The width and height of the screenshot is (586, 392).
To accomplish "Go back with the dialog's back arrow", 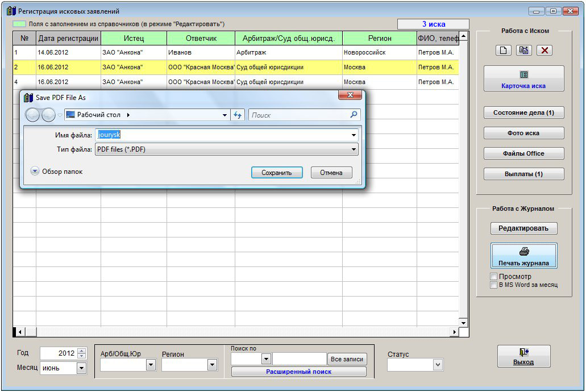I will coord(32,115).
